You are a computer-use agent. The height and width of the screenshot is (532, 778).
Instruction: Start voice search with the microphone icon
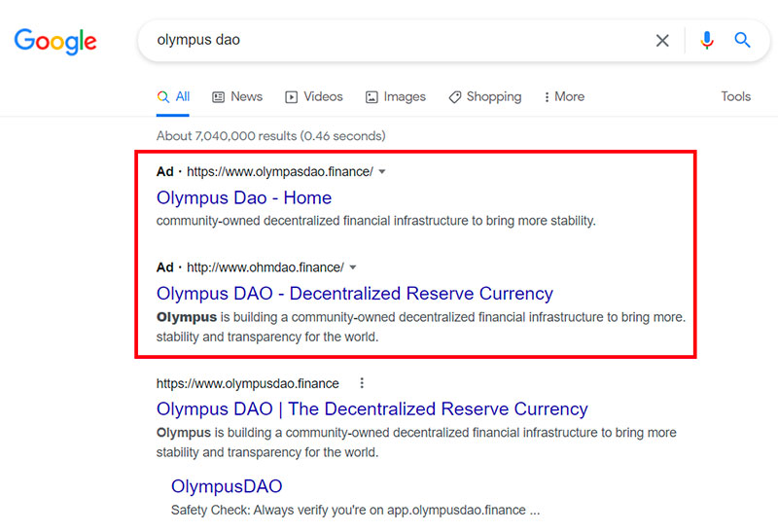tap(707, 40)
